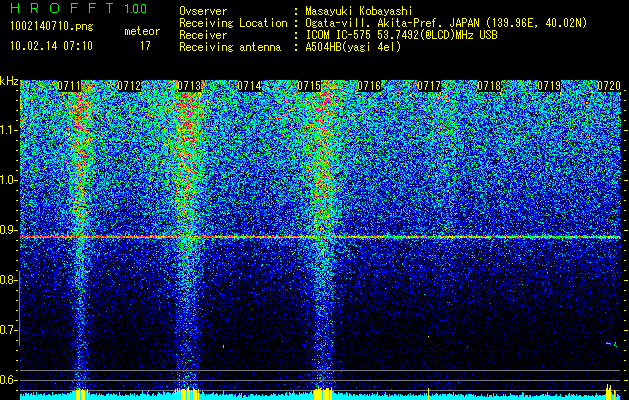Click the version number 1.0.0
This screenshot has width=629, height=400.
(x=136, y=9)
